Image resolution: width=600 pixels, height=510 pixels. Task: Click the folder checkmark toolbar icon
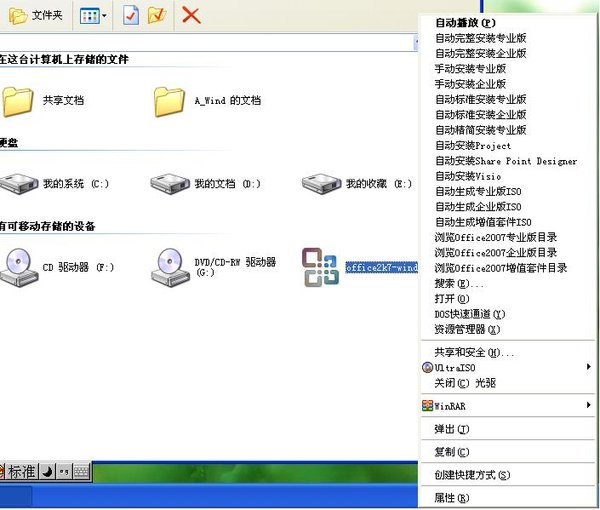(x=157, y=16)
